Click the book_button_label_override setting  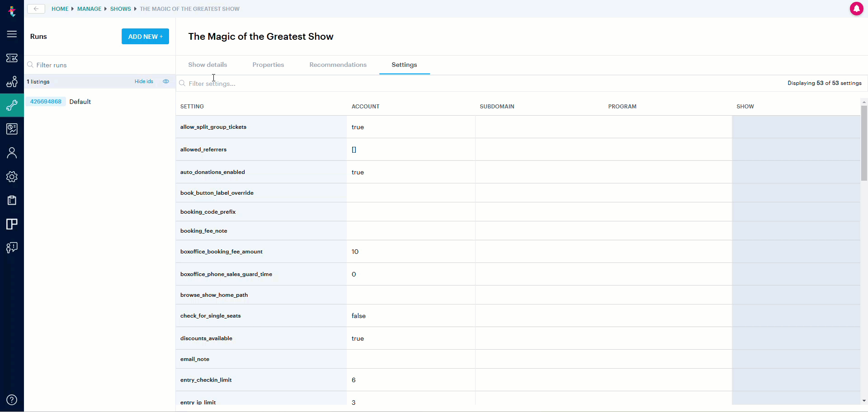[217, 193]
